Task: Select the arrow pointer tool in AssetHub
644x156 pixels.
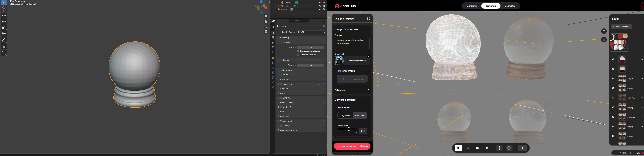Action: point(458,148)
